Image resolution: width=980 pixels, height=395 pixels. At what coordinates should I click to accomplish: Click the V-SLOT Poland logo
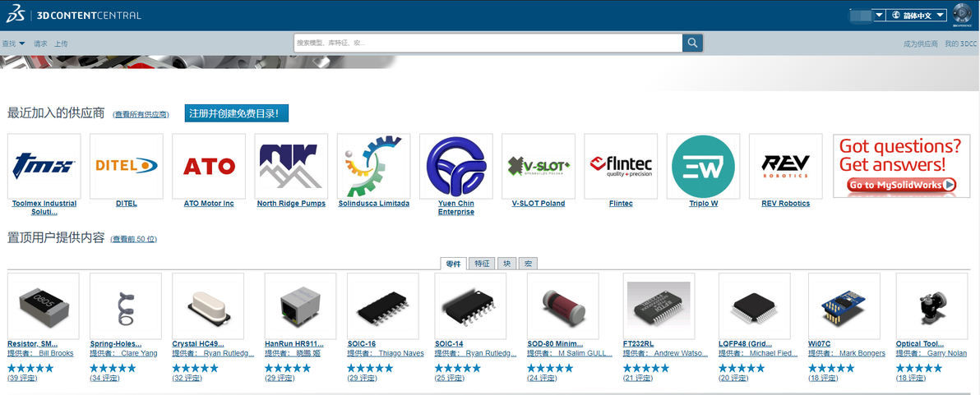click(539, 166)
